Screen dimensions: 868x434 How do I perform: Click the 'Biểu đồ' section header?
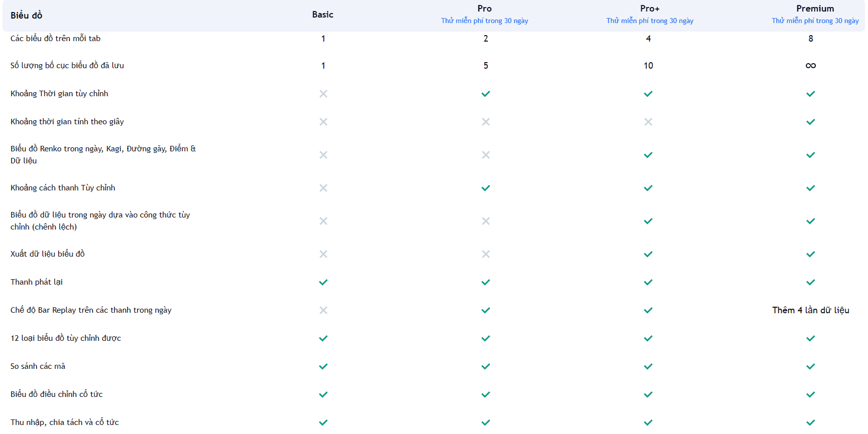27,15
